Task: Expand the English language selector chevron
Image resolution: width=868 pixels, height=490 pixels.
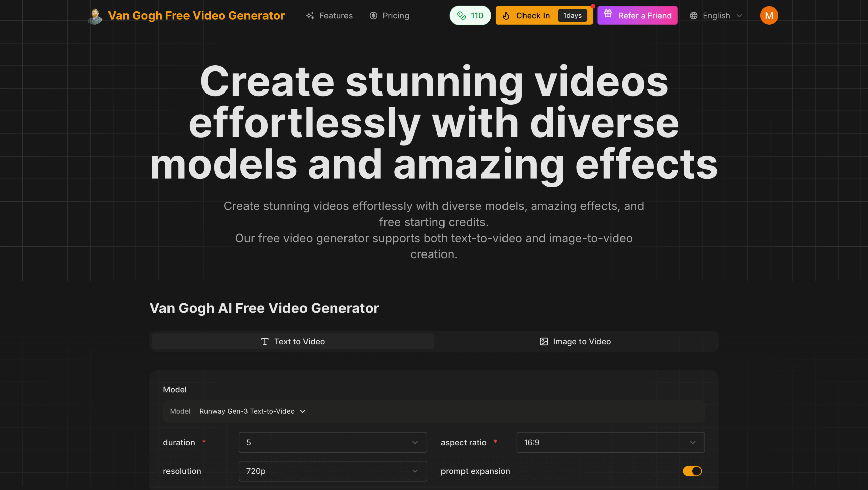Action: (x=739, y=15)
